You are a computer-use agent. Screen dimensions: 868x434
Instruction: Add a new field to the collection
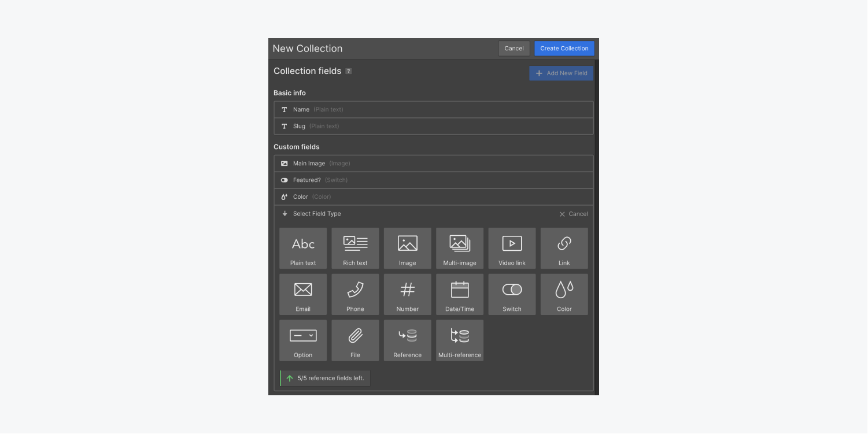[560, 73]
